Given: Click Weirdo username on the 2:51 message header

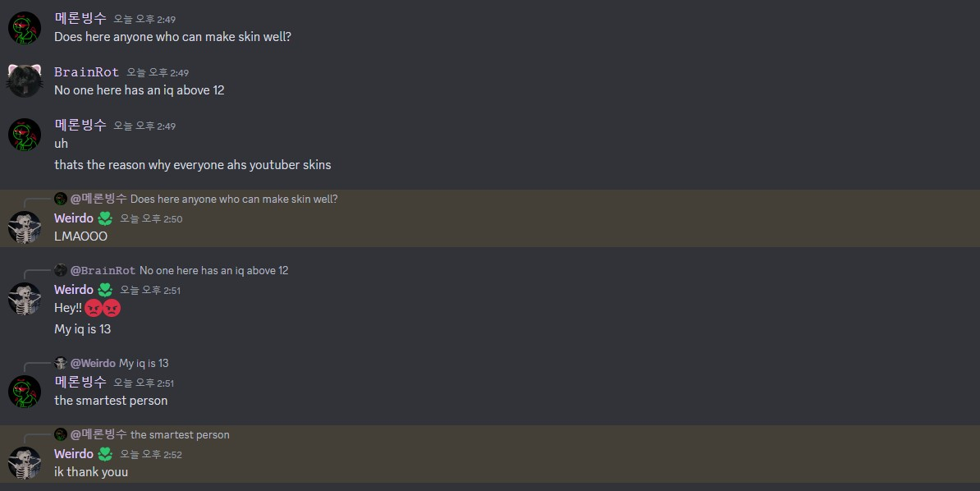Looking at the screenshot, I should pyautogui.click(x=73, y=290).
